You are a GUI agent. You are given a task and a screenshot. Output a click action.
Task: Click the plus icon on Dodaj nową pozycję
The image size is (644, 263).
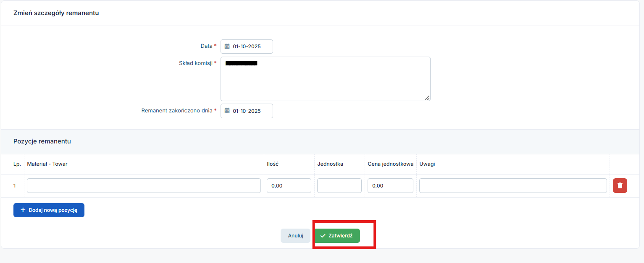coord(23,210)
